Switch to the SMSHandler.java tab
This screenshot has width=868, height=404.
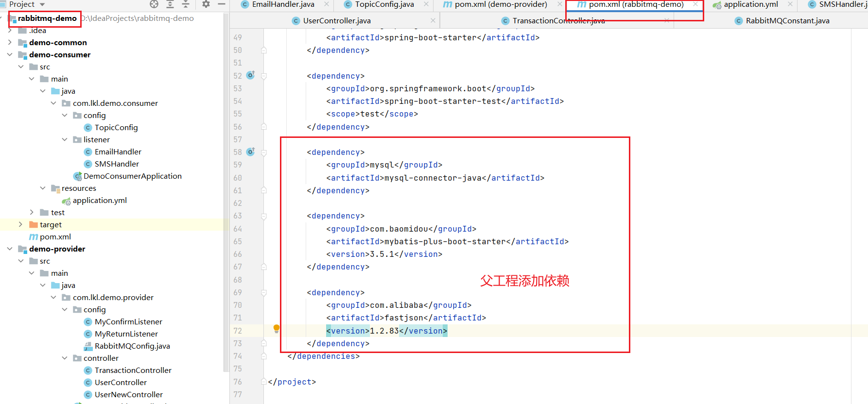click(843, 4)
